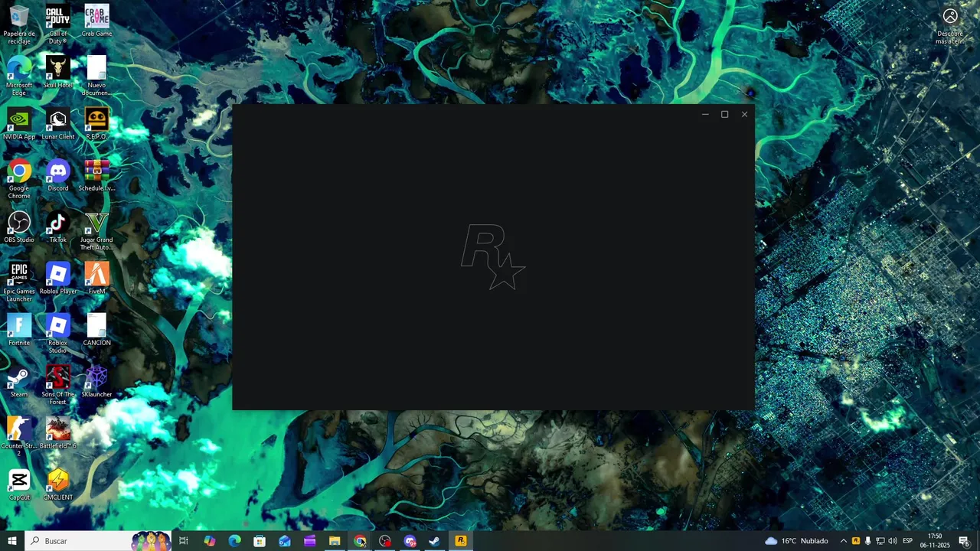Select the GMCLIENT desktop shortcut

(x=58, y=484)
